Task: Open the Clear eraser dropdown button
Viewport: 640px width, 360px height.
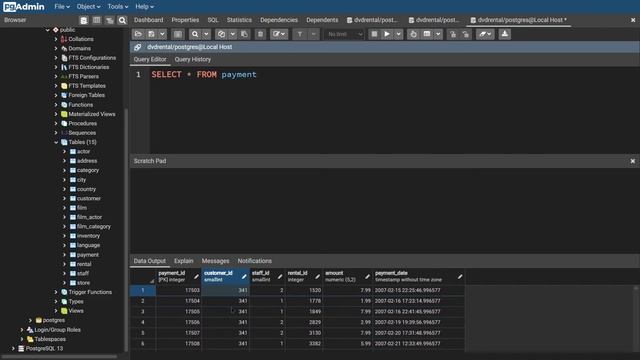Action: coord(485,34)
